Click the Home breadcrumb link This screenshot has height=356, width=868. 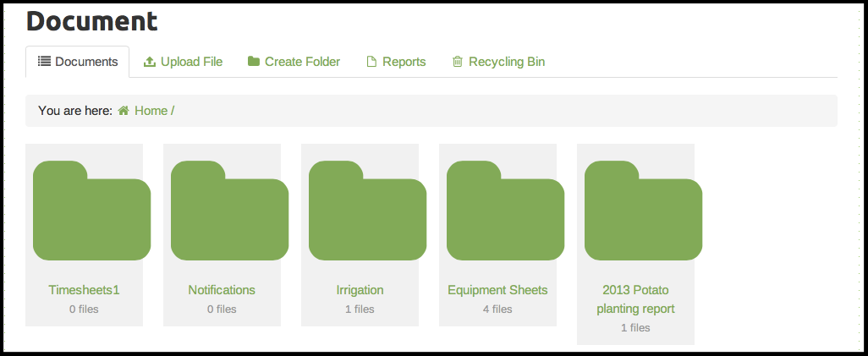coord(151,111)
